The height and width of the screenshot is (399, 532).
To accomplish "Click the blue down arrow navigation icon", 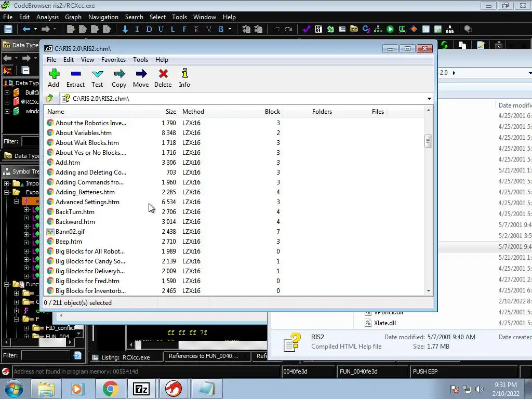I will (x=125, y=29).
